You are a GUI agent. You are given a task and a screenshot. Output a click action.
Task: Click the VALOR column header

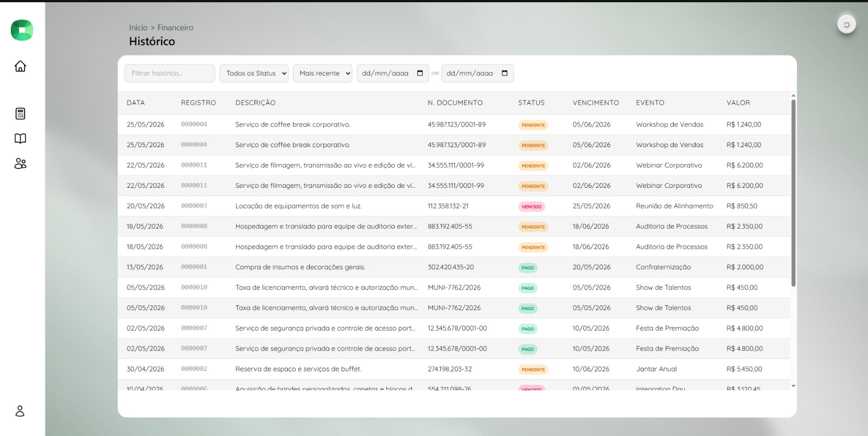(x=738, y=103)
